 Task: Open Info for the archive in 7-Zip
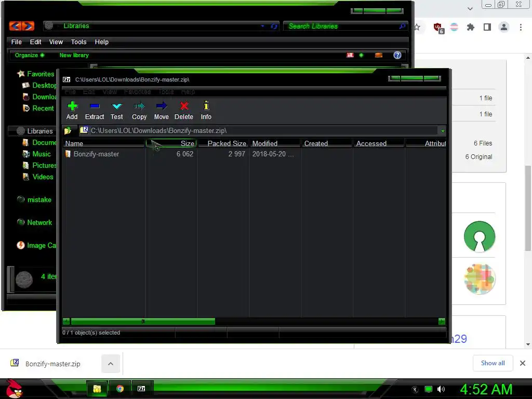pos(206,111)
